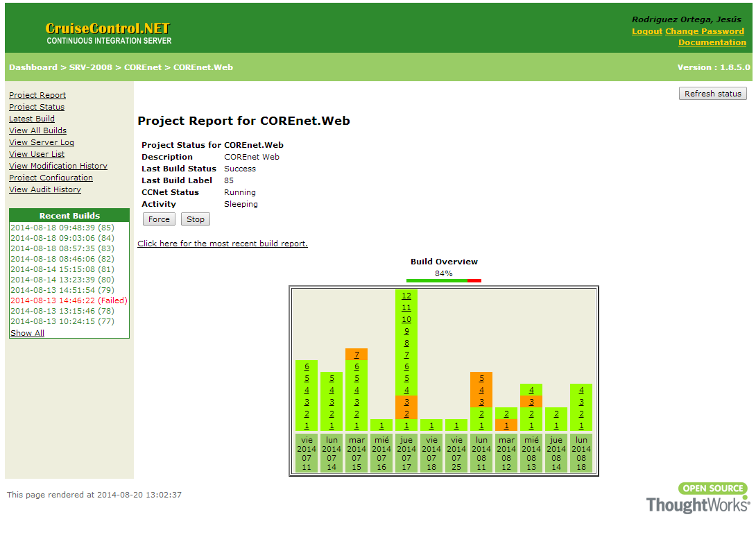Open orange build 3 in the jue 07-17 column
This screenshot has height=535, width=756.
coord(406,402)
